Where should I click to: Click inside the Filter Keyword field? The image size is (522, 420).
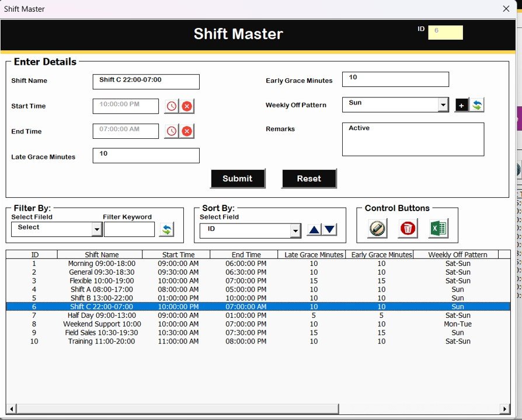click(x=129, y=230)
